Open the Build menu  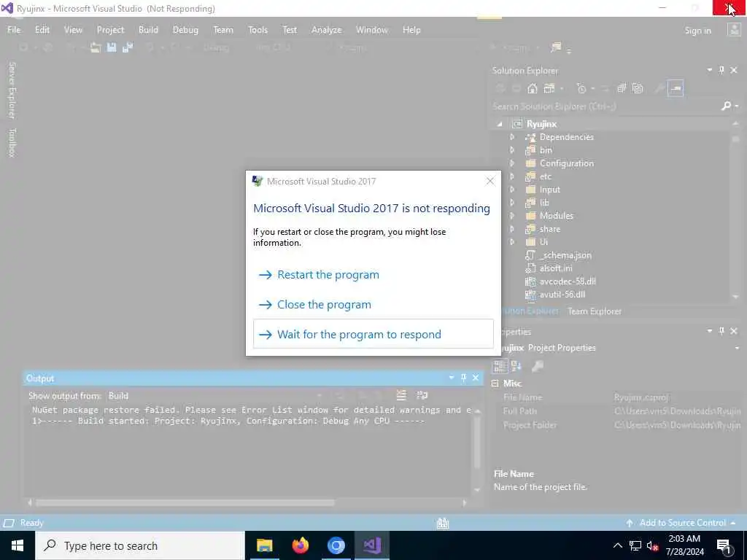click(148, 30)
